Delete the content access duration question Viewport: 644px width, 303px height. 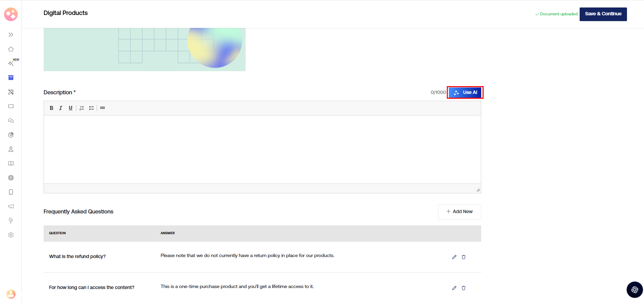(x=464, y=288)
